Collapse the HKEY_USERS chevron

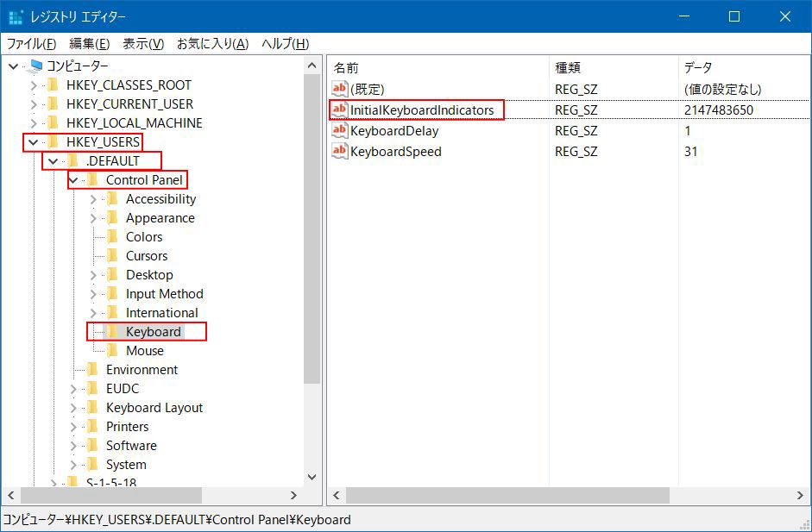[x=34, y=142]
